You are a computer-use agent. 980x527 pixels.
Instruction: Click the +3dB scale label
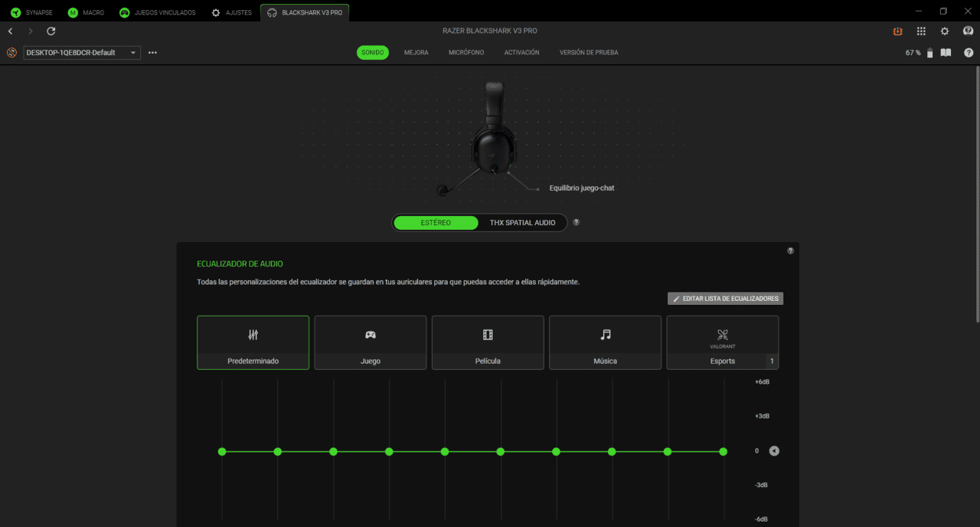762,416
